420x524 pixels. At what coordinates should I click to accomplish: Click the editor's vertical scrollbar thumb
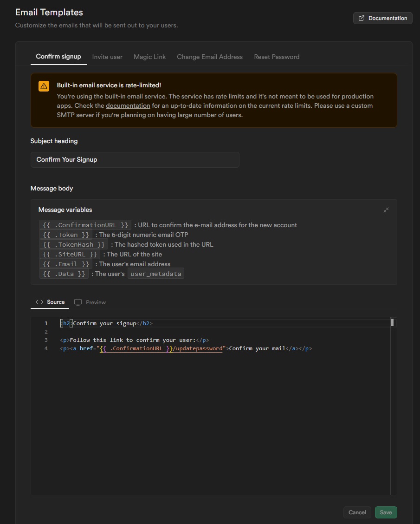tap(392, 322)
